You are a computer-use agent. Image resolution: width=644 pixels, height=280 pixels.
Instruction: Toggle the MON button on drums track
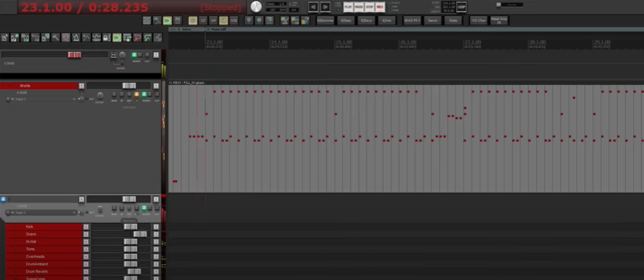point(114,95)
